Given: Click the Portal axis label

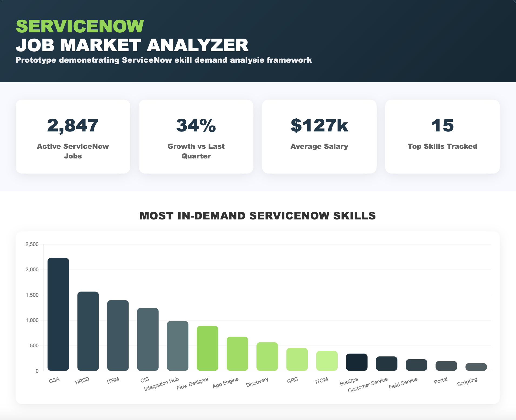Looking at the screenshot, I should click(441, 381).
